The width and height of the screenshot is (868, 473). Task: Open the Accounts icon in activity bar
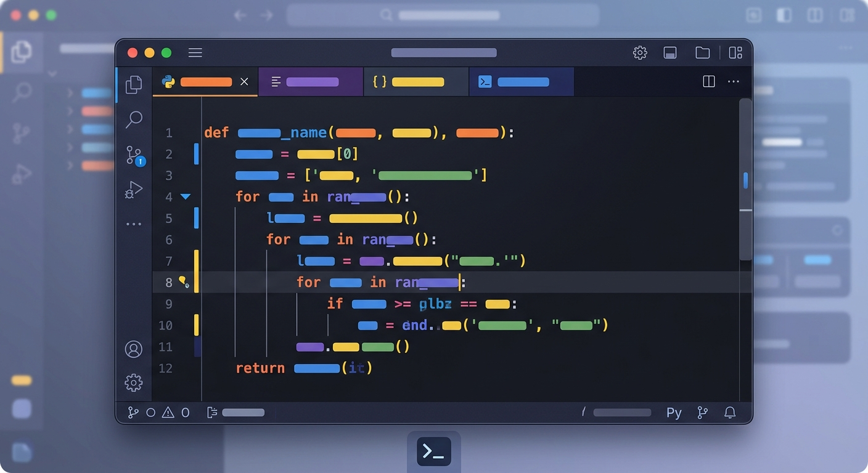point(134,349)
